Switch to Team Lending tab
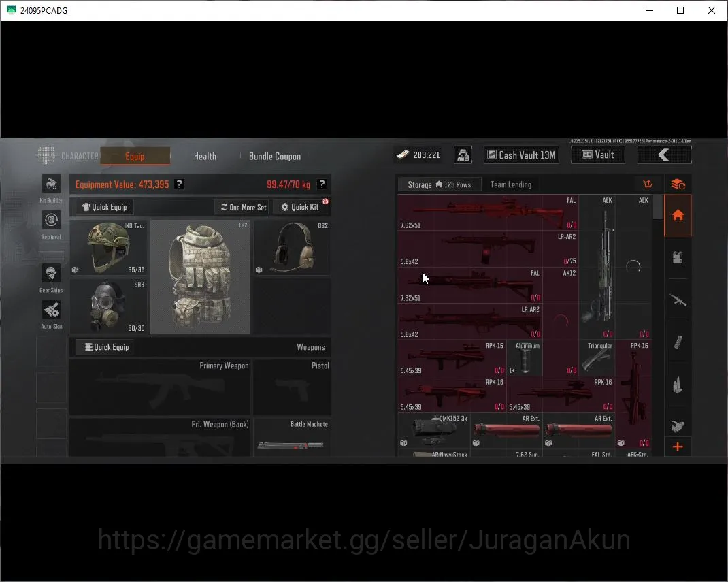 tap(511, 184)
